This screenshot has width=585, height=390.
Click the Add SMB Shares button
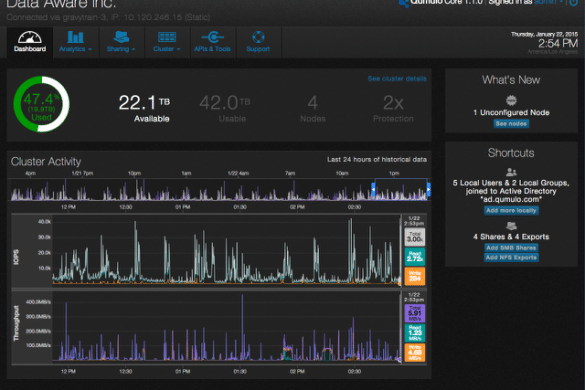click(511, 248)
